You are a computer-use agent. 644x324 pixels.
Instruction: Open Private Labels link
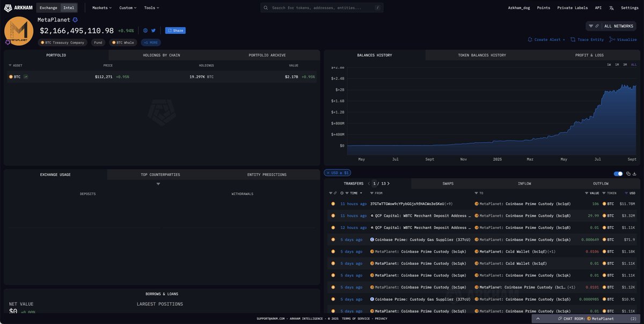pyautogui.click(x=573, y=8)
